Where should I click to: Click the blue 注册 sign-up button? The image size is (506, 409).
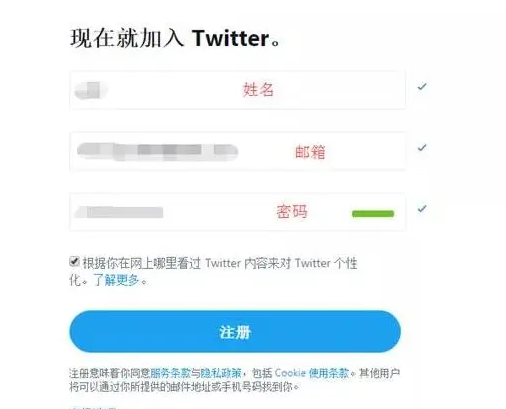click(235, 332)
